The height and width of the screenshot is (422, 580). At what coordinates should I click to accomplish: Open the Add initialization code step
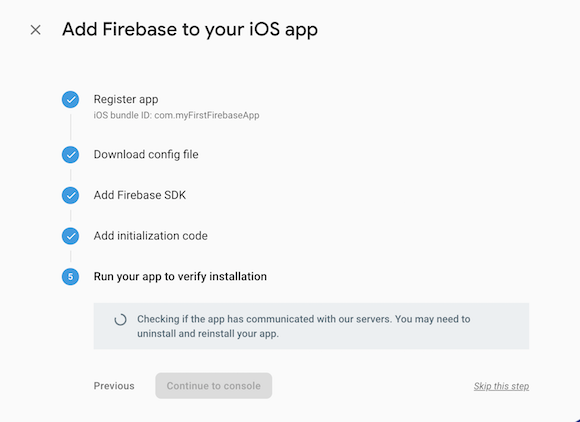point(151,236)
